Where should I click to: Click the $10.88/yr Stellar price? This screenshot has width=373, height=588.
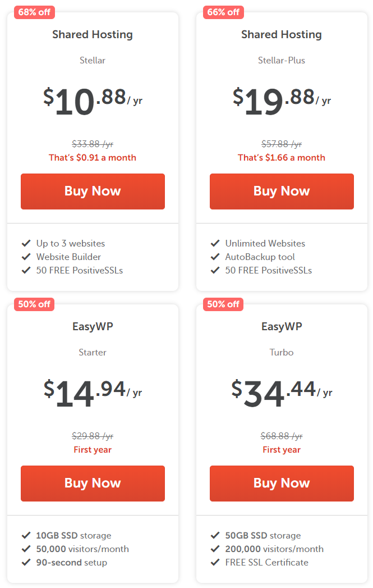click(x=93, y=101)
